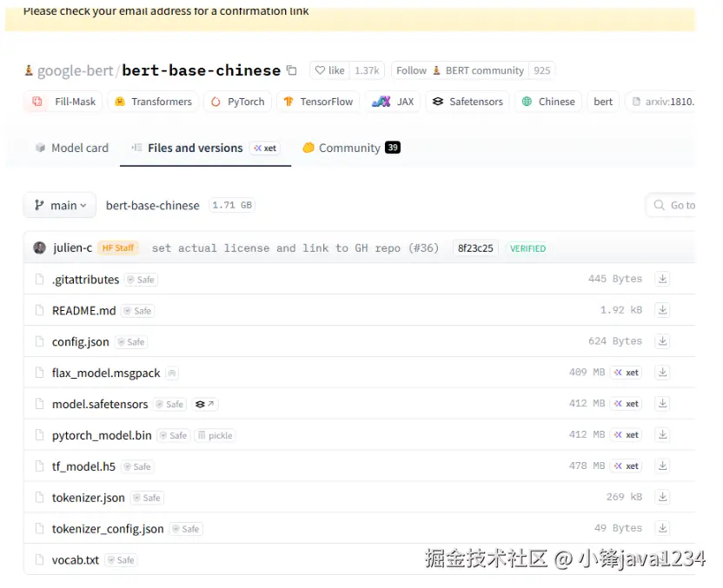
Task: Click the xet badge on tf_model.h5 row
Action: [627, 466]
